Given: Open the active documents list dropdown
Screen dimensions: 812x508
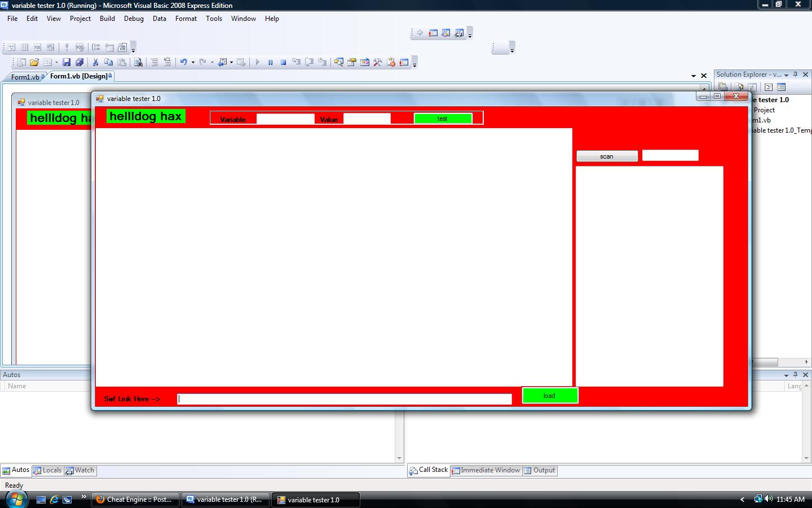Looking at the screenshot, I should click(x=694, y=76).
